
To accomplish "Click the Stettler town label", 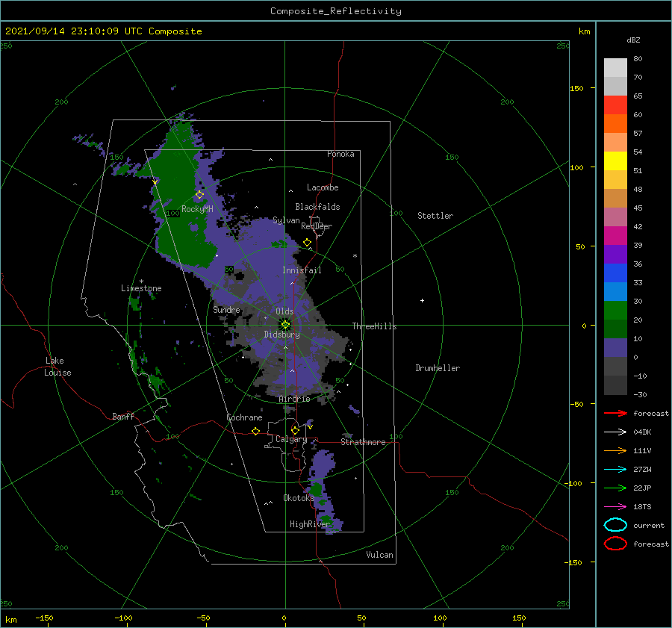I will [435, 216].
